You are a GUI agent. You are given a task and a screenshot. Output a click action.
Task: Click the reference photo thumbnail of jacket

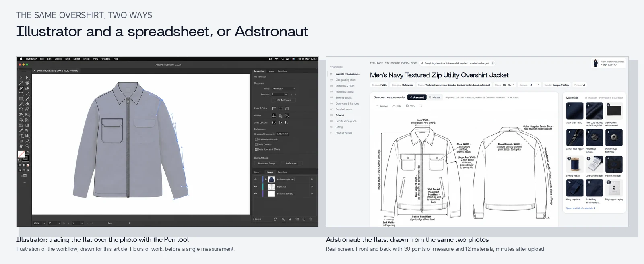tap(596, 63)
